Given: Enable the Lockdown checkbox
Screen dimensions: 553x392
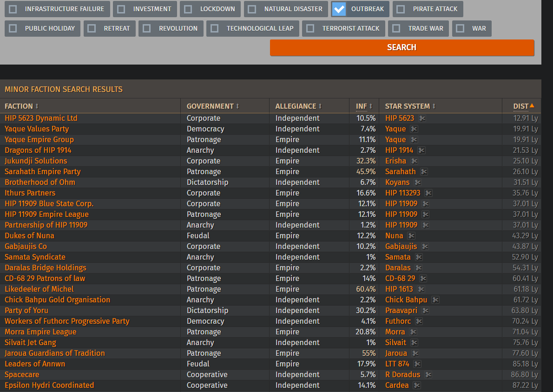Looking at the screenshot, I should tap(188, 9).
